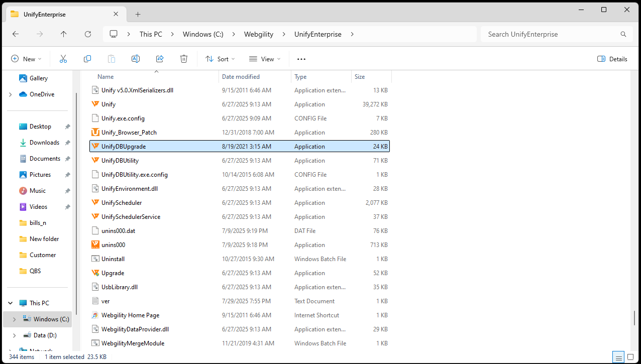Go up one folder level
The image size is (641, 364).
(x=63, y=34)
